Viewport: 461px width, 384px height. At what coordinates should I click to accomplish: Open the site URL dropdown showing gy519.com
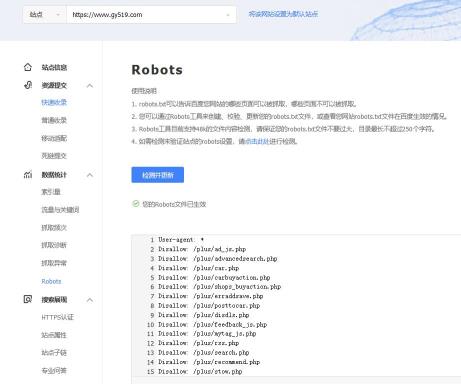click(x=151, y=15)
